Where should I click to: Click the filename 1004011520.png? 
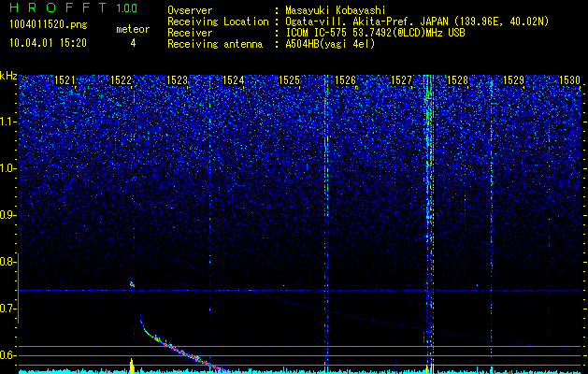click(49, 25)
